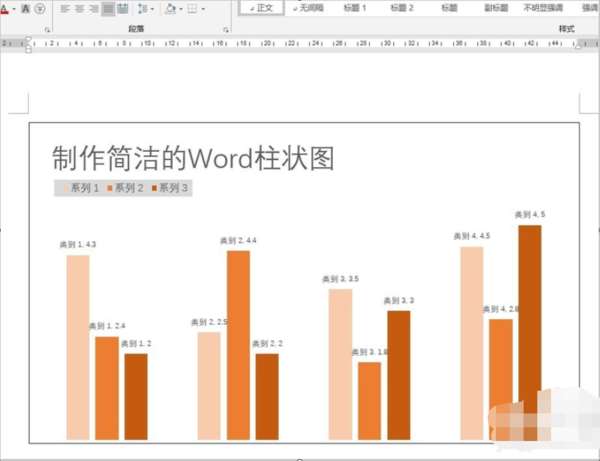Click the shading paint bucket icon
The height and width of the screenshot is (461, 600).
[170, 8]
